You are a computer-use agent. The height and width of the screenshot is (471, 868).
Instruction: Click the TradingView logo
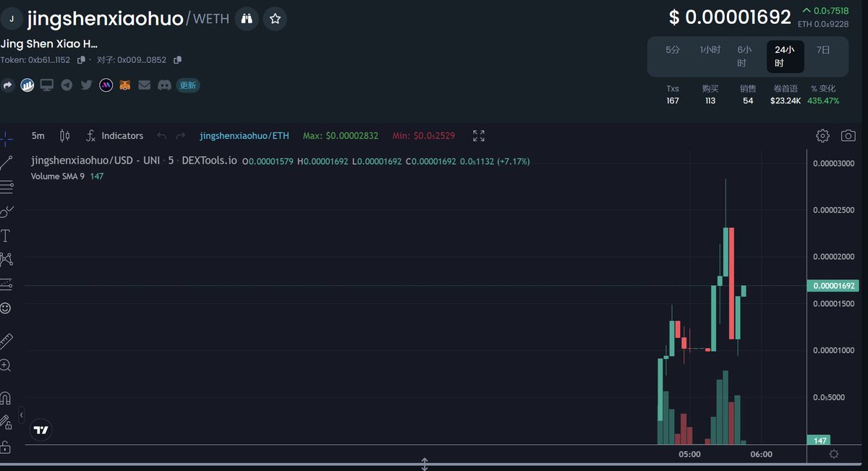click(41, 430)
